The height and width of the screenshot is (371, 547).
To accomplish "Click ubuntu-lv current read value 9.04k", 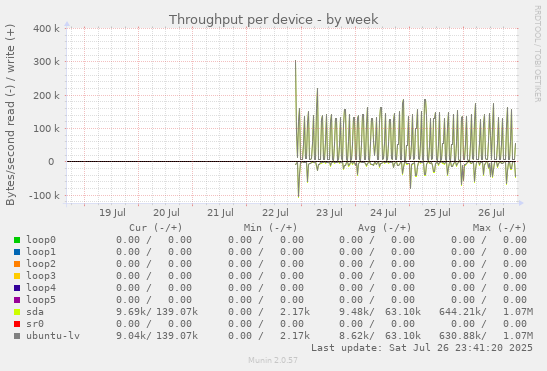I will [x=131, y=336].
